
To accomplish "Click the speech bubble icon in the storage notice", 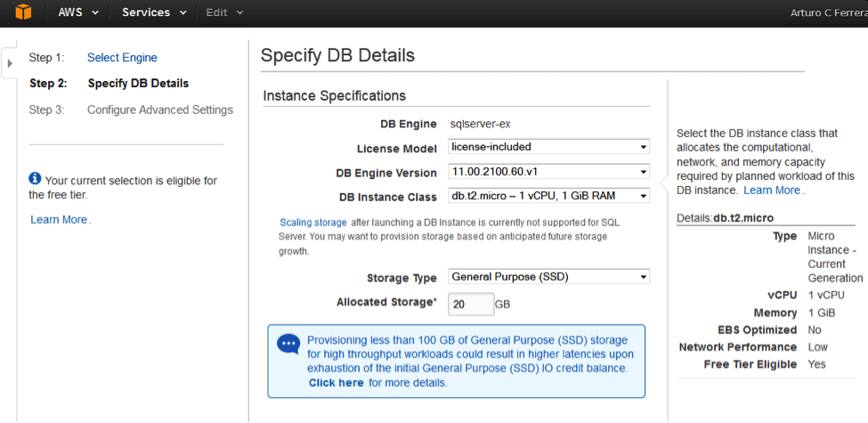I will [x=288, y=344].
